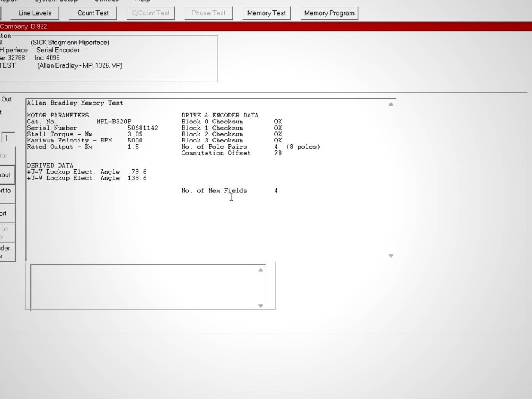Click the down arrow of the lower empty text box
The height and width of the screenshot is (399, 532).
pos(261,306)
